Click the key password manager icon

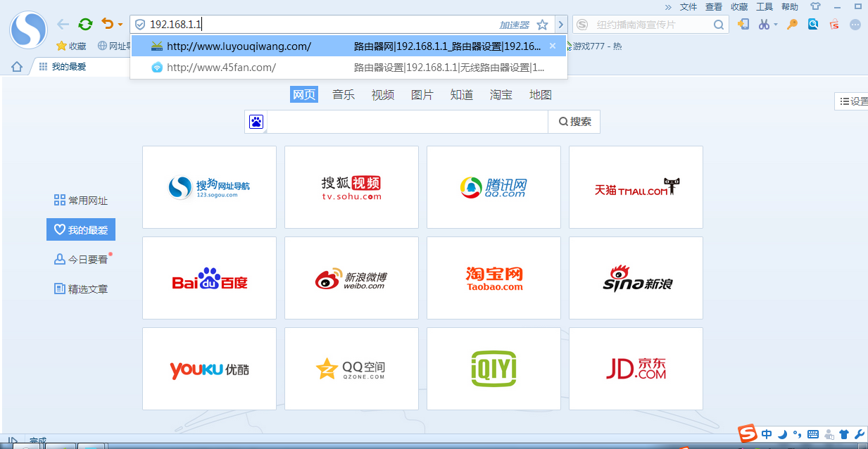click(792, 24)
